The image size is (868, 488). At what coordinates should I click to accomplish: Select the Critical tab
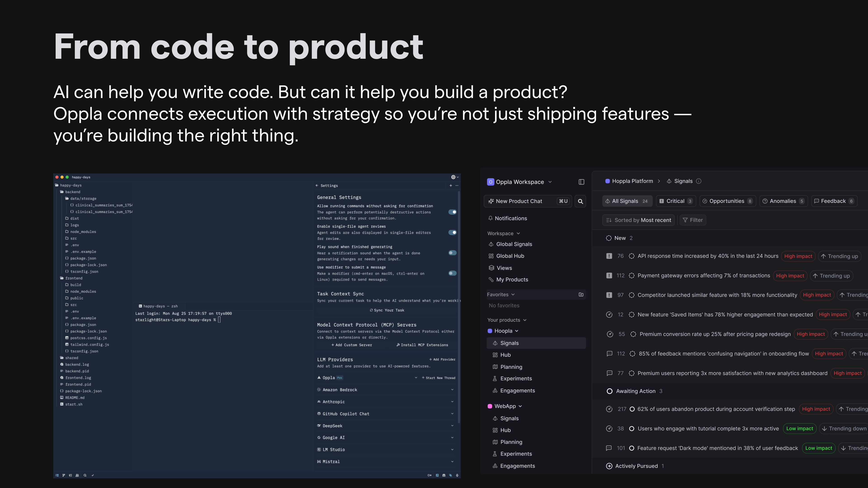point(676,201)
